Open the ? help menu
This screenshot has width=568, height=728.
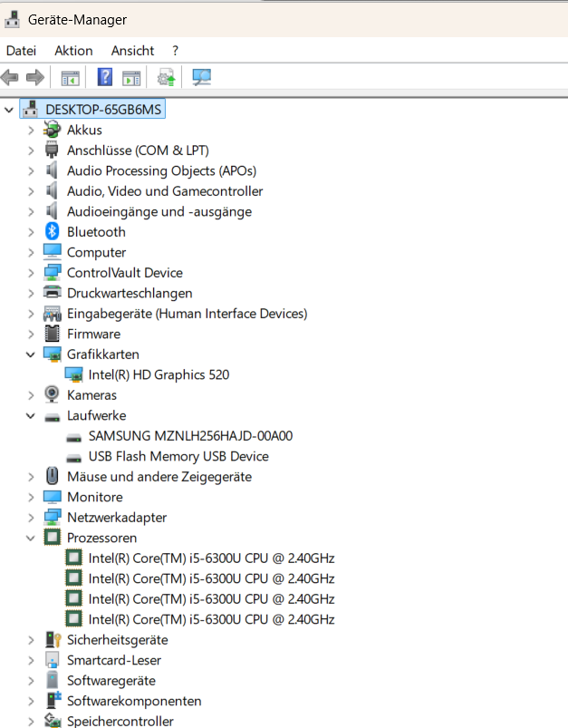[x=175, y=50]
